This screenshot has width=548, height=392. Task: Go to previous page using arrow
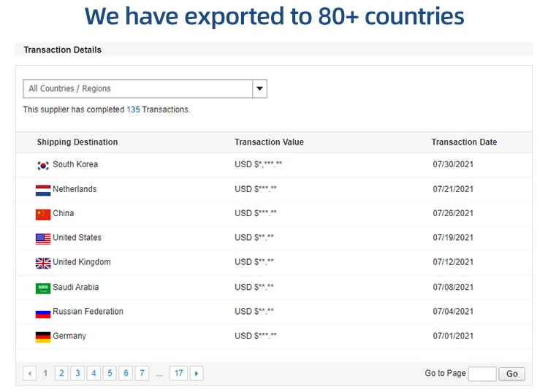[30, 374]
